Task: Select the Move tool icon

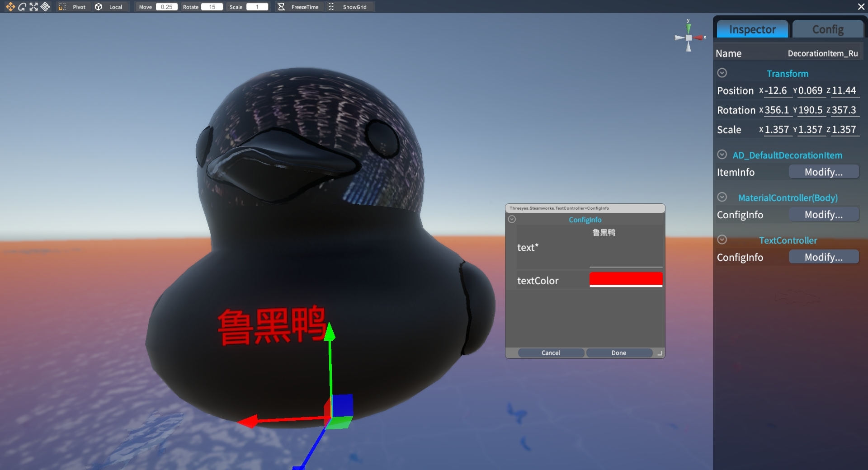Action: pos(10,7)
